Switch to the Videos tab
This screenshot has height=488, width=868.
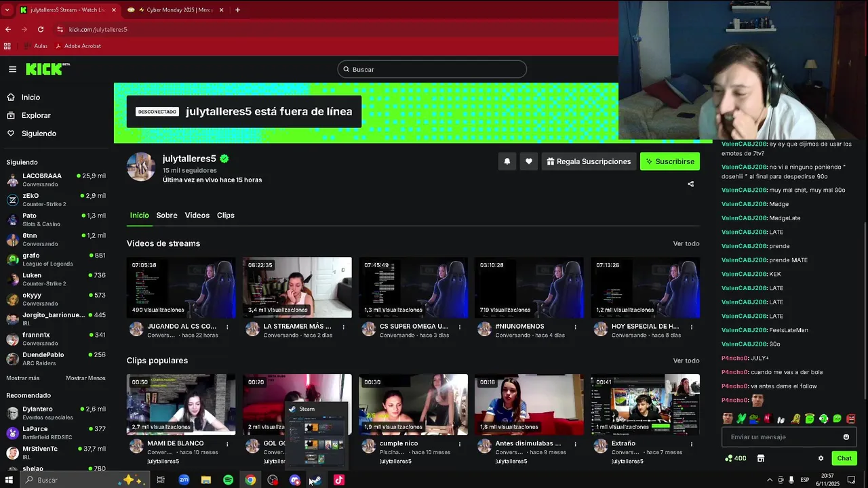point(197,215)
